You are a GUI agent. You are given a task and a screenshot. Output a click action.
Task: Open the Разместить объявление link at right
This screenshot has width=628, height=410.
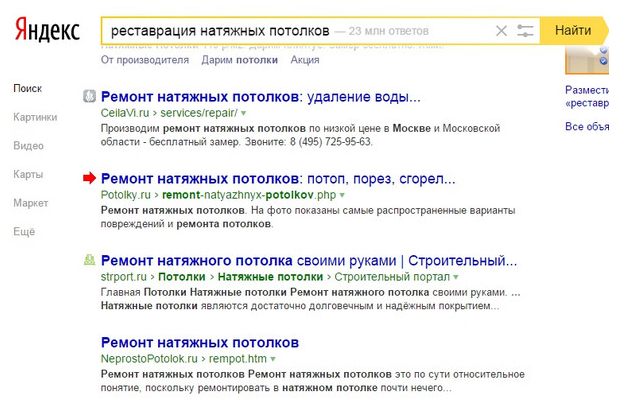pos(587,96)
